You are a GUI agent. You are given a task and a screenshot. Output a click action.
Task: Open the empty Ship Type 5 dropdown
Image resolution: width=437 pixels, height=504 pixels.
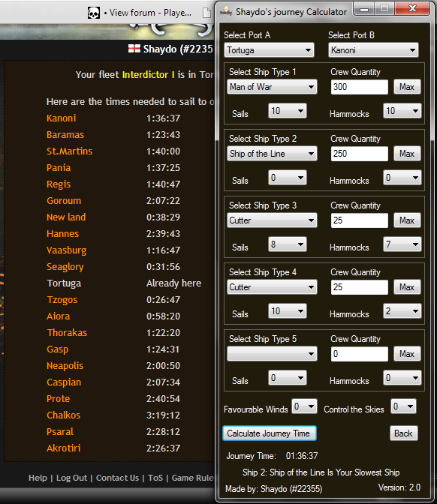pyautogui.click(x=272, y=354)
